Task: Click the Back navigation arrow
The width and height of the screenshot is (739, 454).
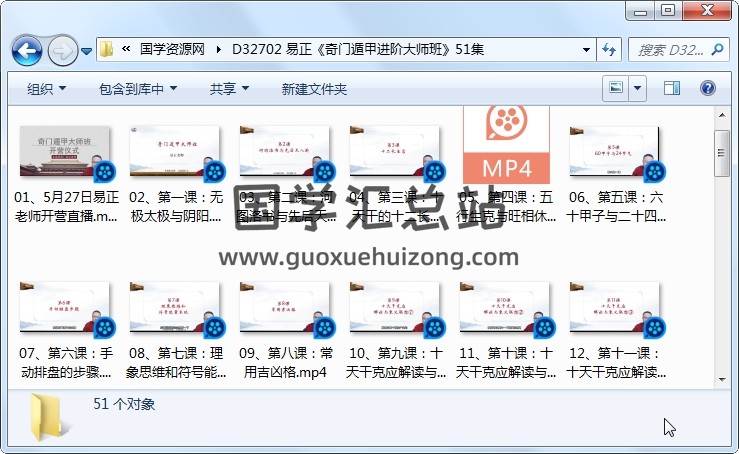Action: tap(27, 50)
